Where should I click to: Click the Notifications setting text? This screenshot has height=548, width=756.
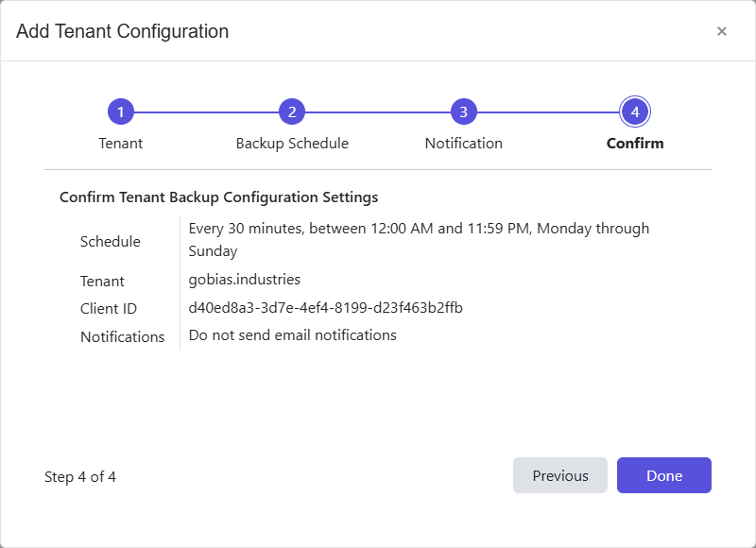pos(293,334)
